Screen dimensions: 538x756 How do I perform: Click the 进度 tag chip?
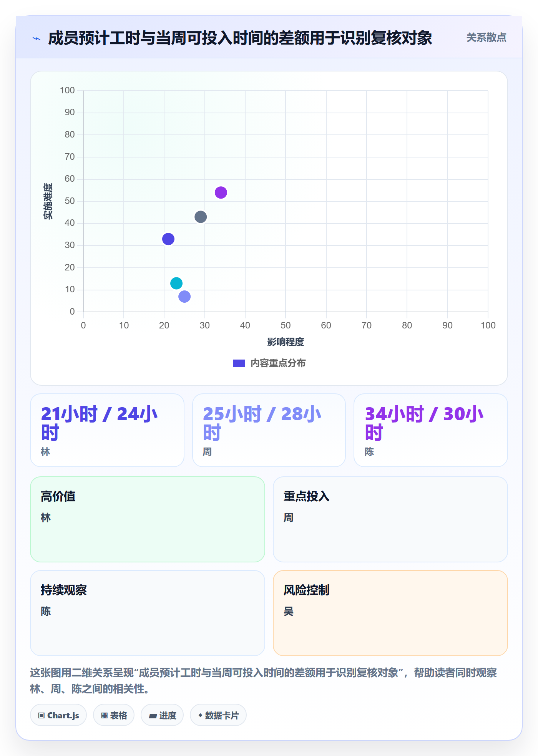point(162,715)
